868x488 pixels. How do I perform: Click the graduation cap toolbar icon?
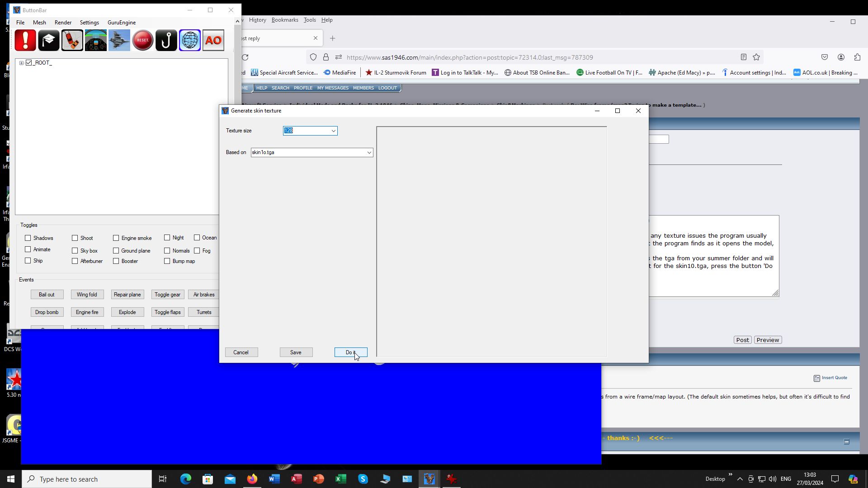49,40
